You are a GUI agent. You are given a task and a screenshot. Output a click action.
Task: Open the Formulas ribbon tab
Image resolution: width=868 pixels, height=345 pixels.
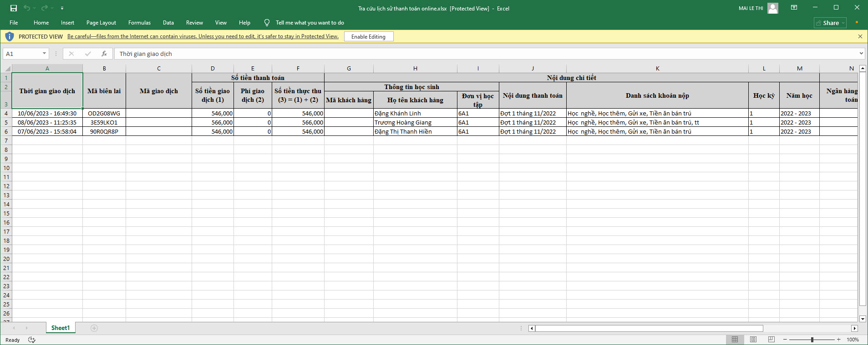coord(139,23)
